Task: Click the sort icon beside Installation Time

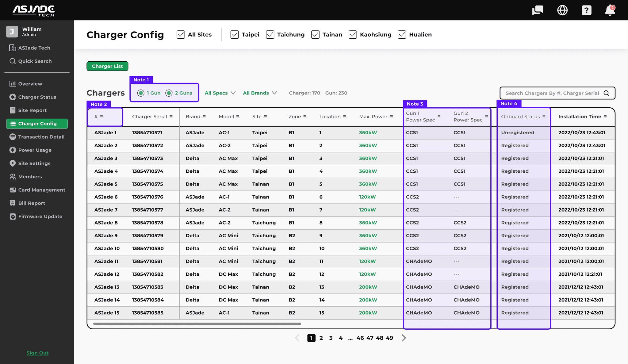Action: tap(605, 117)
